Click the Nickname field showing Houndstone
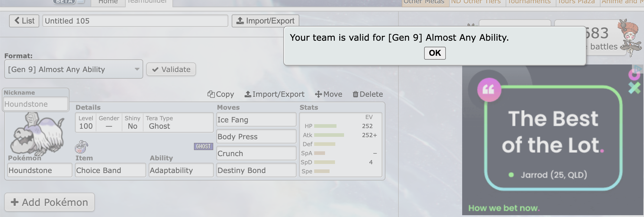 tap(36, 104)
